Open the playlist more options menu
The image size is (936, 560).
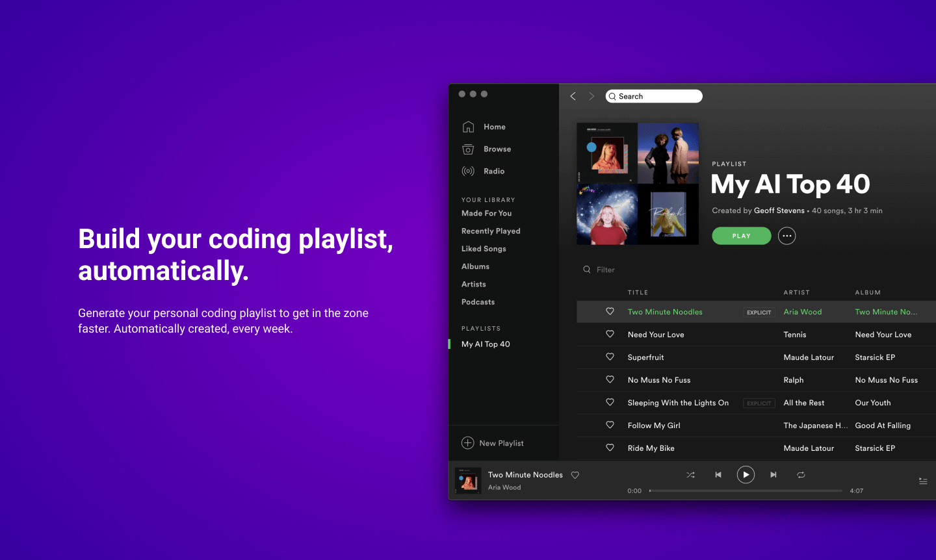tap(786, 236)
